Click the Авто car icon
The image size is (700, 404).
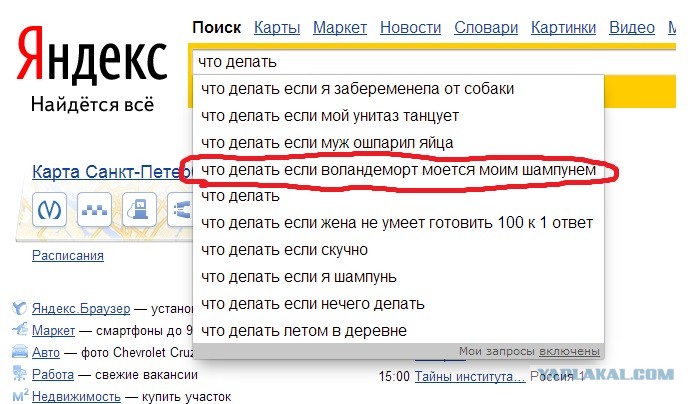18,353
